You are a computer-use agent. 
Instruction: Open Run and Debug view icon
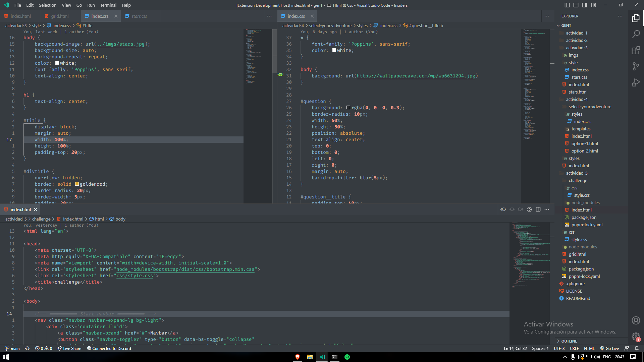click(636, 82)
